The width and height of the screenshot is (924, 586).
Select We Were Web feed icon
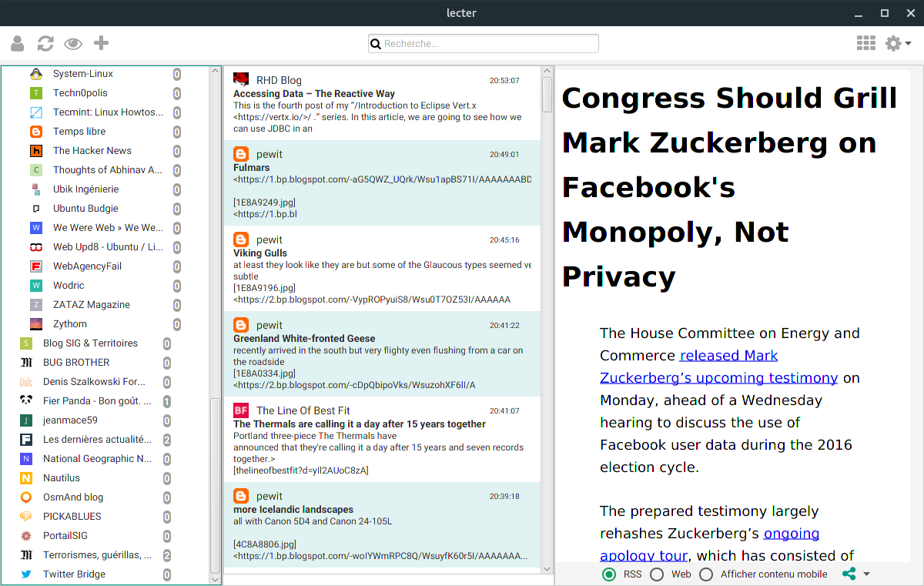point(35,228)
